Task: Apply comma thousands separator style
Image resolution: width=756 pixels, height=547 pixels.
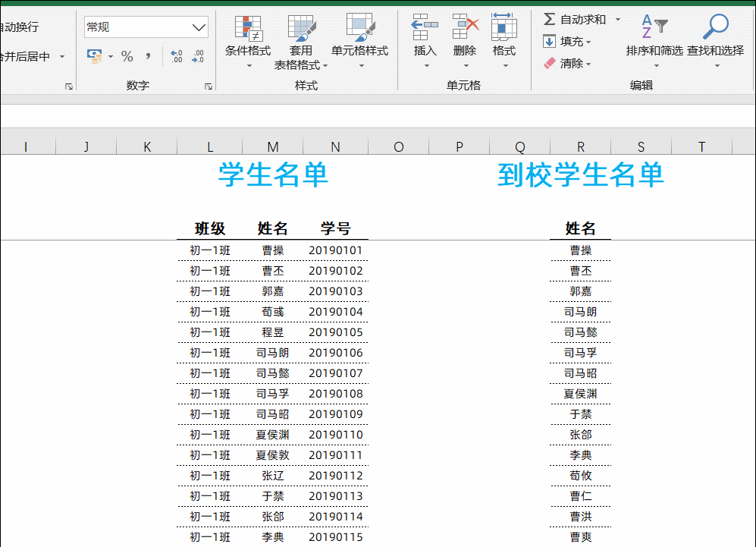Action: (148, 57)
